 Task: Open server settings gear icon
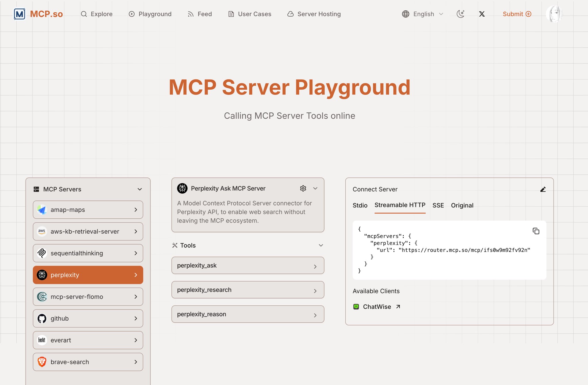(x=303, y=188)
